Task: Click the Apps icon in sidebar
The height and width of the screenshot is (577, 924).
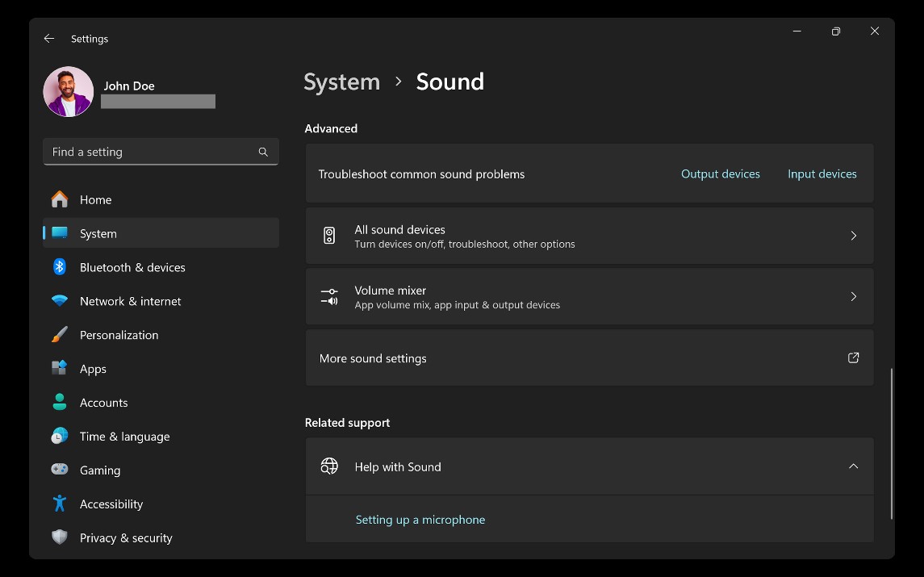Action: pos(60,368)
